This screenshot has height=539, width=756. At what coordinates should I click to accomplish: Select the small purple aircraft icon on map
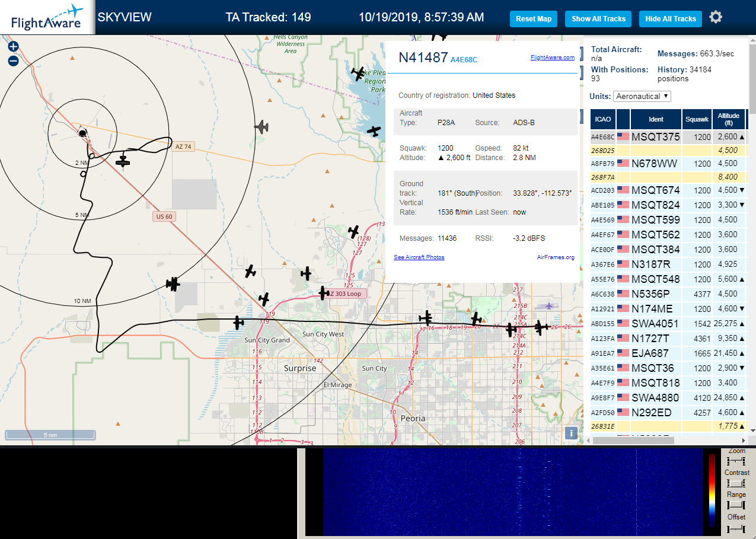click(550, 306)
